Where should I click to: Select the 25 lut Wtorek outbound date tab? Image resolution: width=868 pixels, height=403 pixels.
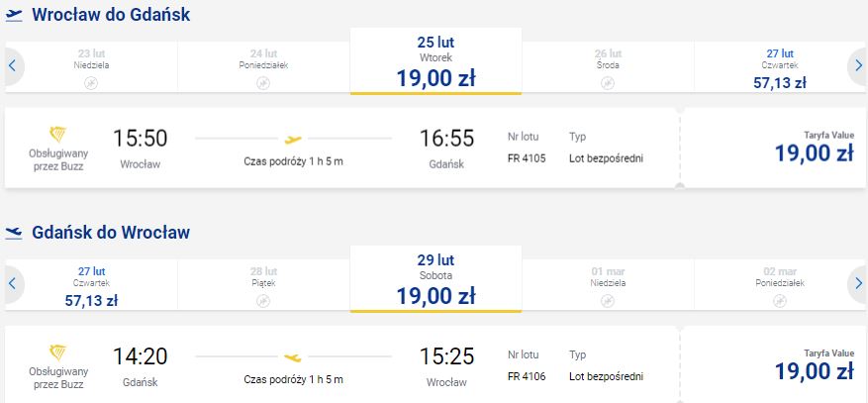pos(436,61)
